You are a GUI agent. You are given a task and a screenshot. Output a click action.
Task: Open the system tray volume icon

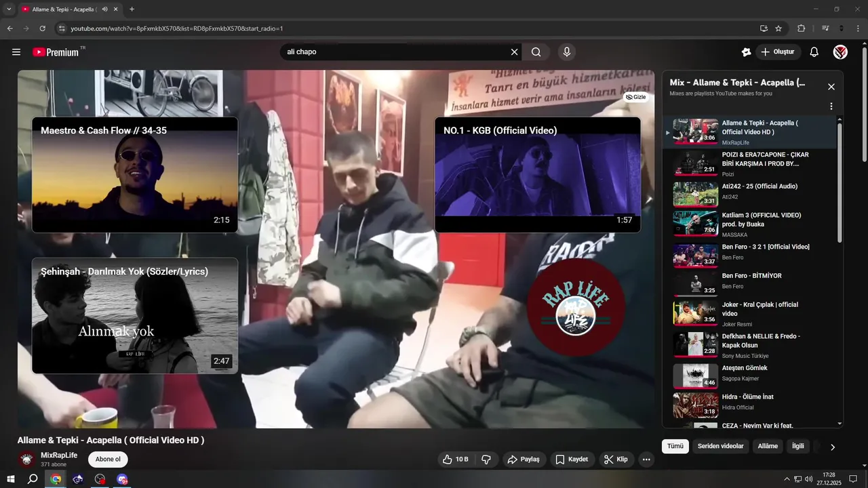point(809,479)
